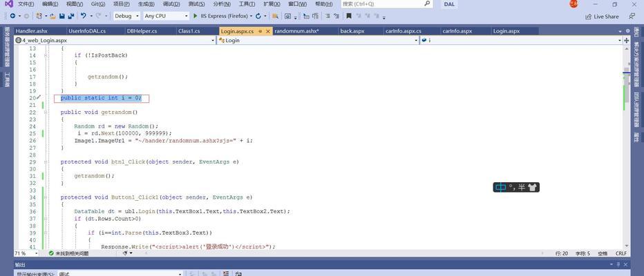644x276 pixels.
Task: Open the 调试(D) menu
Action: 171,3
